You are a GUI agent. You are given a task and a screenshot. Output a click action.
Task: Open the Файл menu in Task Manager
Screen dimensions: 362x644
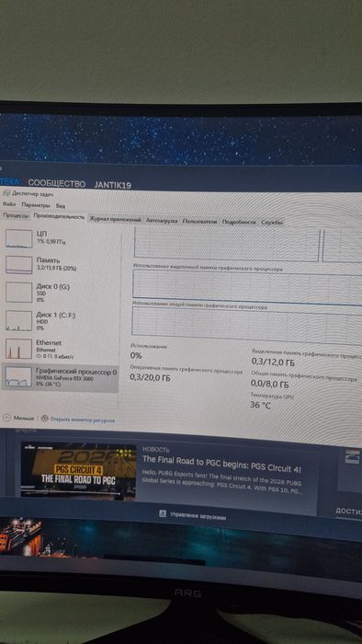point(8,203)
